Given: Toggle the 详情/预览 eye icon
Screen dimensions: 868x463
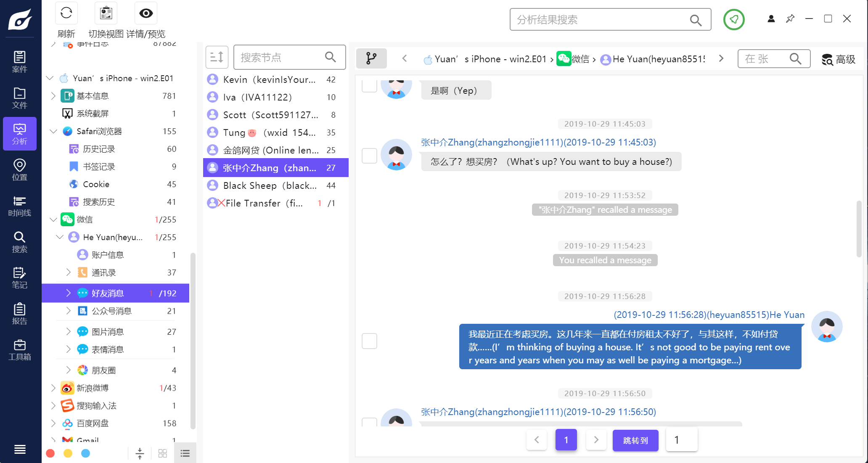Looking at the screenshot, I should tap(146, 13).
